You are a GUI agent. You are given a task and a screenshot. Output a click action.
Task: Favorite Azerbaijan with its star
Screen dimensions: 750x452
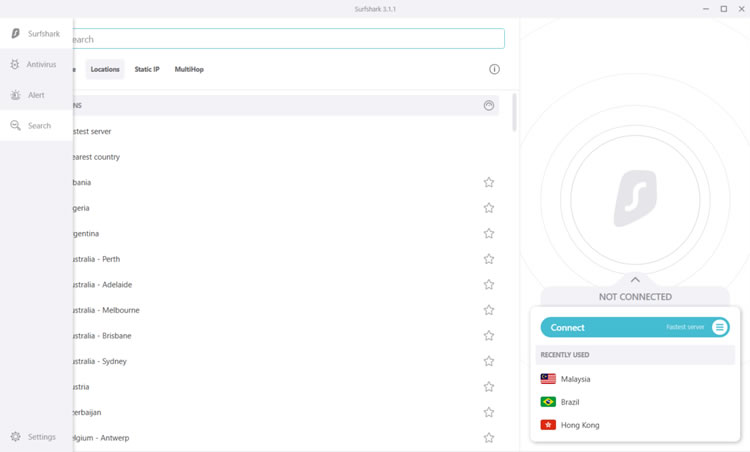click(x=488, y=412)
